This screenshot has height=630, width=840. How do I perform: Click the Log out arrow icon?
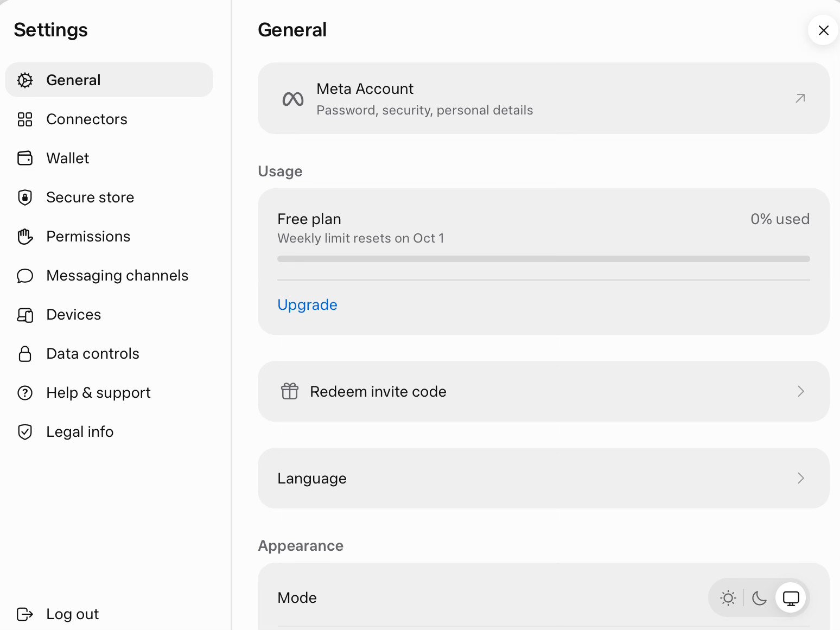click(x=25, y=614)
